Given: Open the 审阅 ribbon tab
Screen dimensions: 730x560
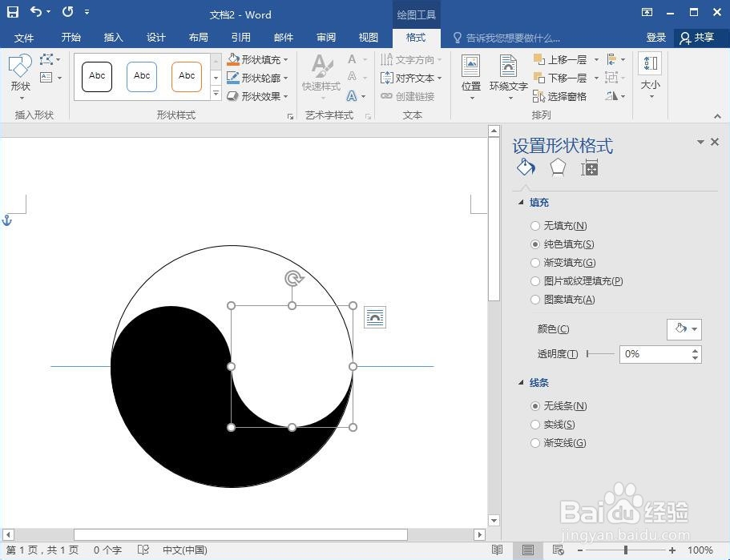Looking at the screenshot, I should click(325, 37).
